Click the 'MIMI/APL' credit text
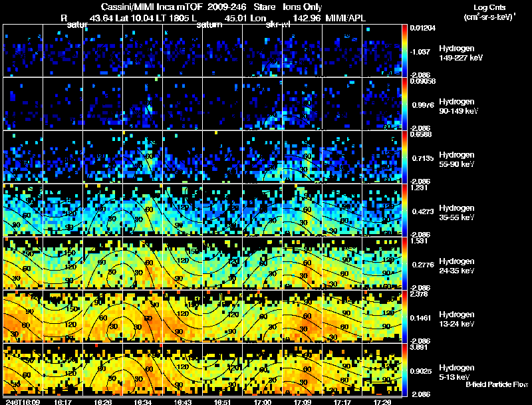 [x=345, y=18]
